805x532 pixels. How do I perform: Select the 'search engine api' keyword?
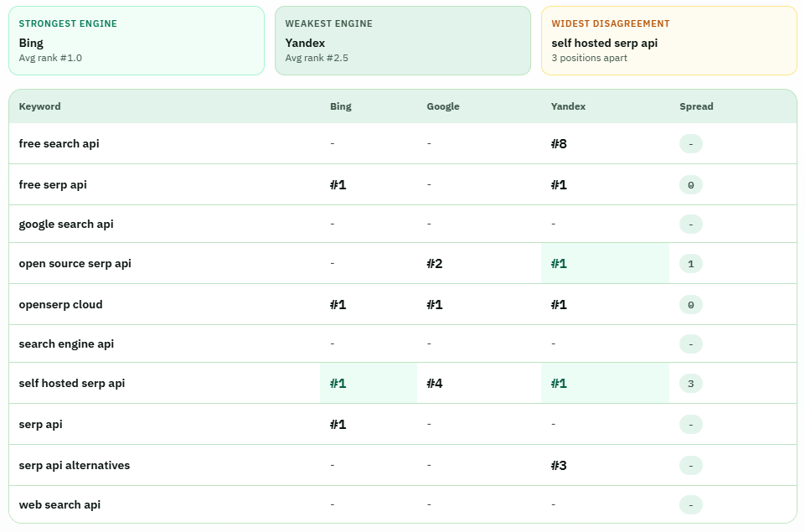(66, 344)
